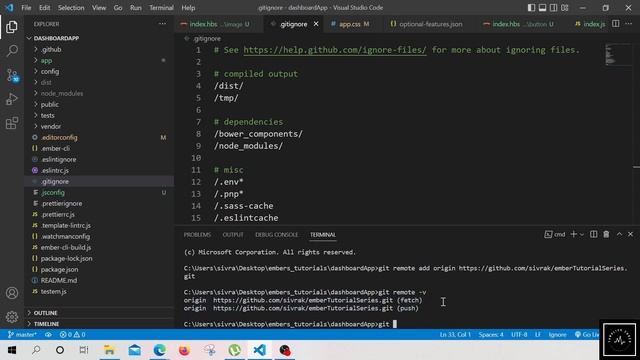
Task: Open the Source Control view
Action: pos(12,76)
